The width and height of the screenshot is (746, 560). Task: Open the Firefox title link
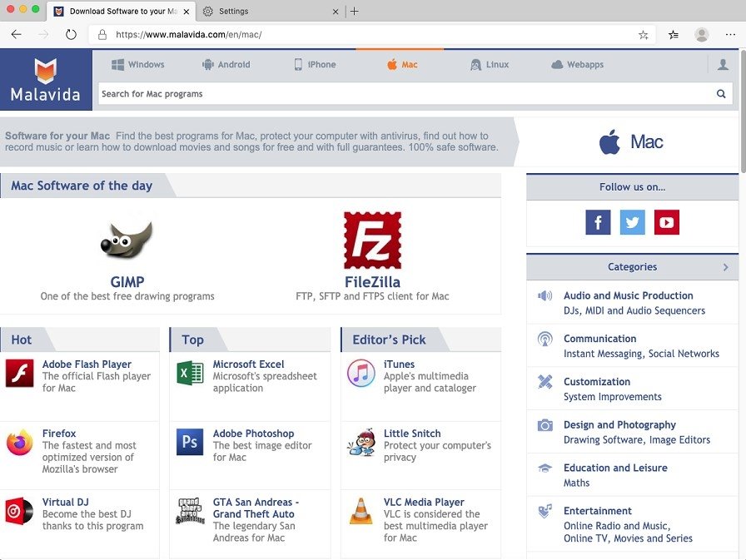click(x=59, y=434)
